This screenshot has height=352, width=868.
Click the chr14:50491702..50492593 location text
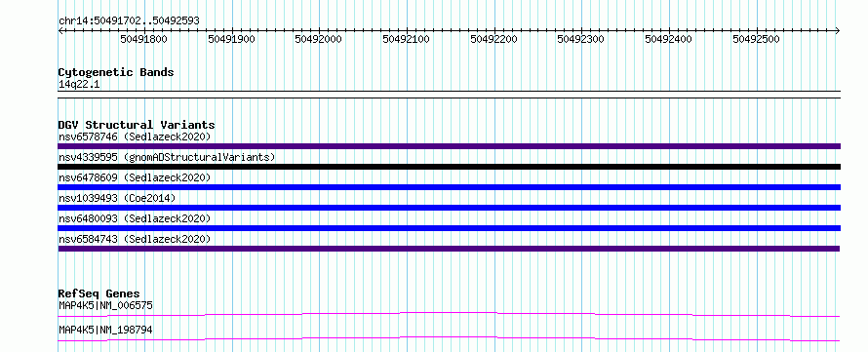[129, 20]
